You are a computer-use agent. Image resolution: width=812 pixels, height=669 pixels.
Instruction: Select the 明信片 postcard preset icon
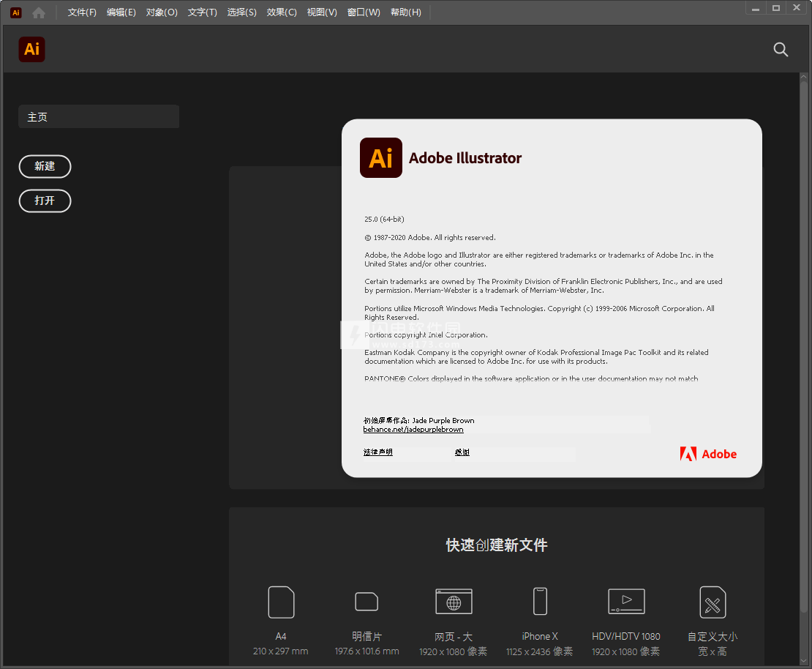pos(366,602)
